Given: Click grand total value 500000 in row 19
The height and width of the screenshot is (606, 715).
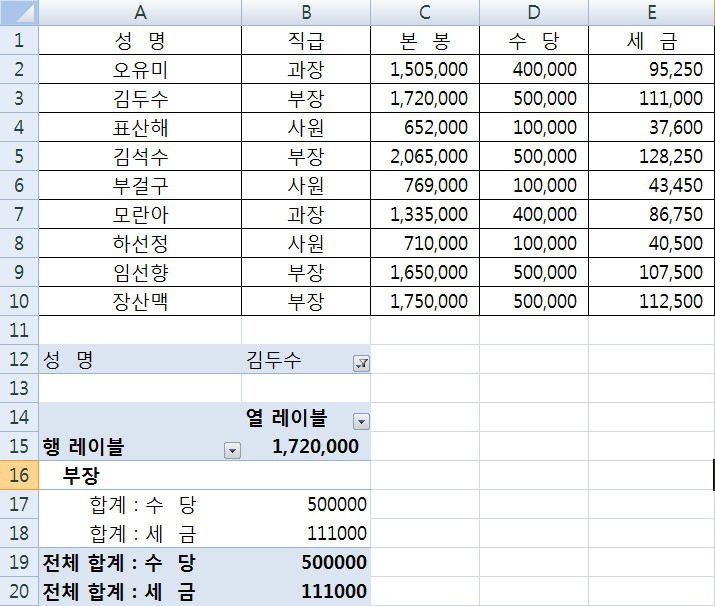Looking at the screenshot, I should (306, 562).
